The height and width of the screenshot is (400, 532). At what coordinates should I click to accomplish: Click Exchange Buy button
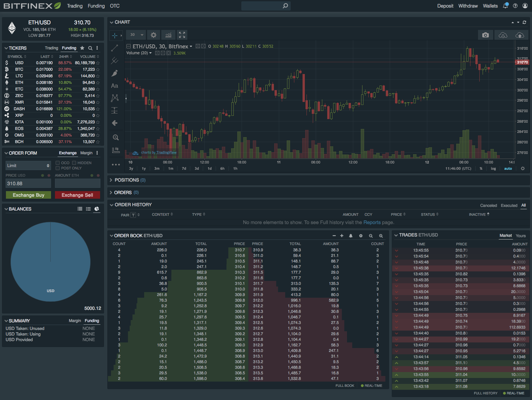(28, 195)
